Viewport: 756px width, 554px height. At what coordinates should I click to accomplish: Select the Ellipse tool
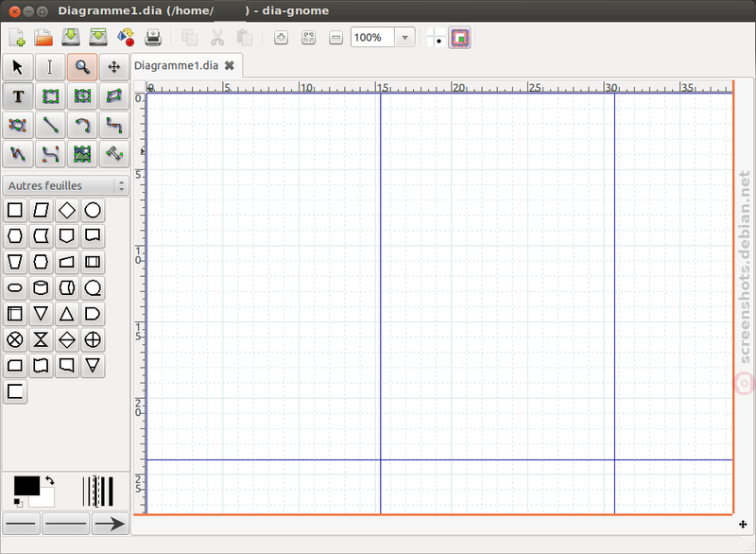(82, 96)
